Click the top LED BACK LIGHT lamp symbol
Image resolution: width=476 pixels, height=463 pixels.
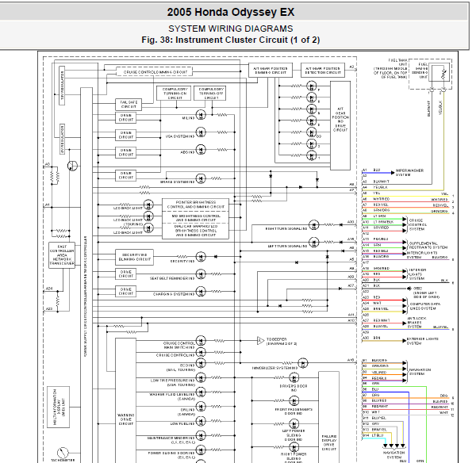(148, 205)
